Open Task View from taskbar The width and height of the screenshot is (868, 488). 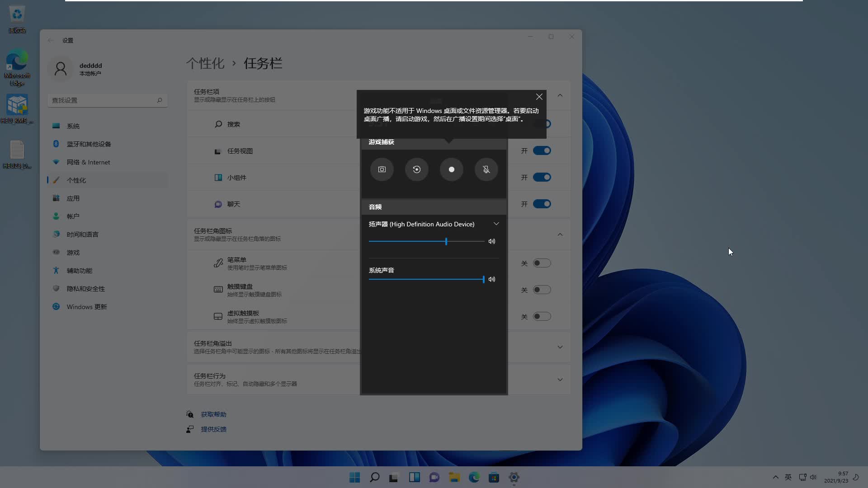(394, 477)
